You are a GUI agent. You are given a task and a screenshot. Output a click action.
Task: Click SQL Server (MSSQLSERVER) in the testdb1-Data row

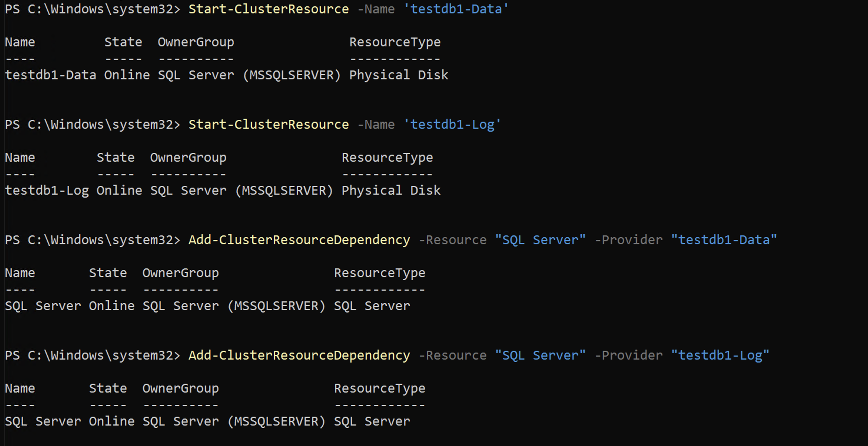(249, 75)
